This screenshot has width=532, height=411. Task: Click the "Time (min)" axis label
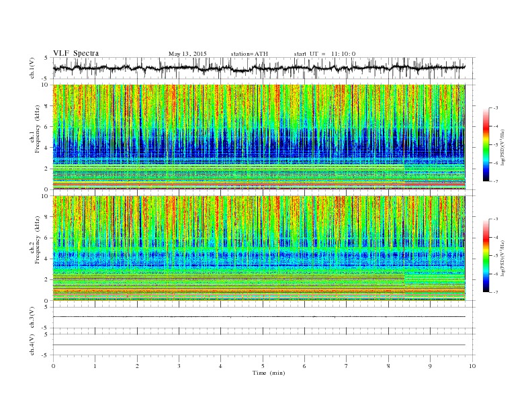[x=269, y=373]
